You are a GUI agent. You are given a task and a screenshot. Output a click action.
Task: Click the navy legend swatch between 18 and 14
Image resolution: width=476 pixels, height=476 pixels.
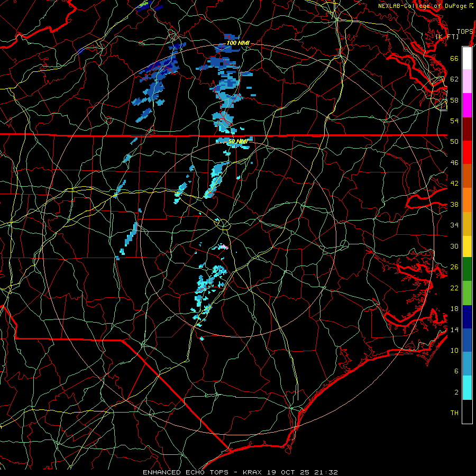coord(467,317)
